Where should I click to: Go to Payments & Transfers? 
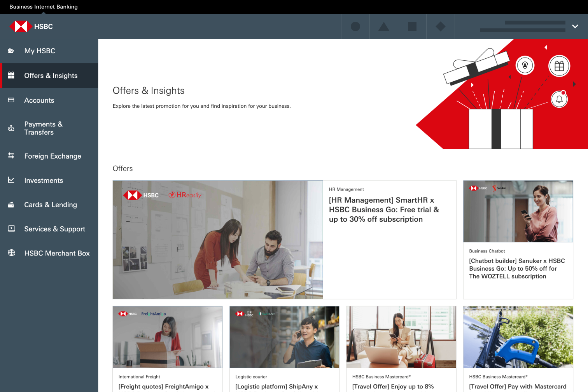coord(43,128)
